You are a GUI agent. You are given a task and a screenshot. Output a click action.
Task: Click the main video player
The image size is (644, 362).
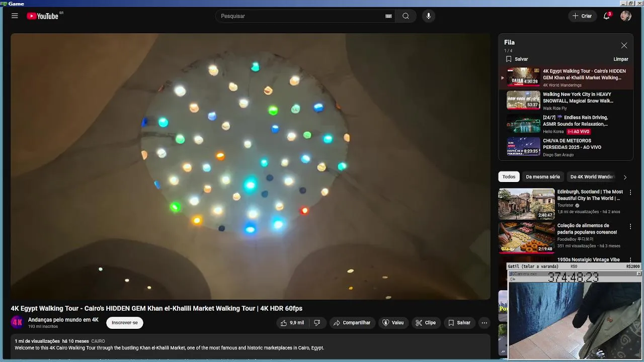251,166
